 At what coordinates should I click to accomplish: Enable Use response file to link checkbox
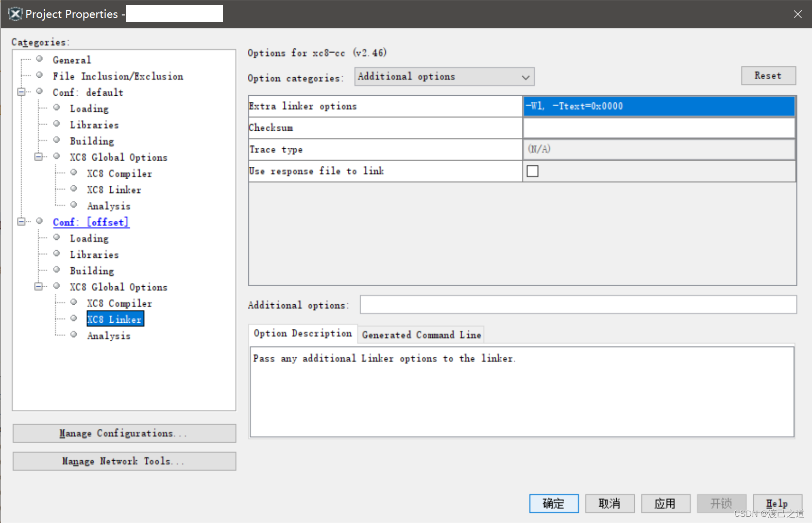[x=533, y=171]
